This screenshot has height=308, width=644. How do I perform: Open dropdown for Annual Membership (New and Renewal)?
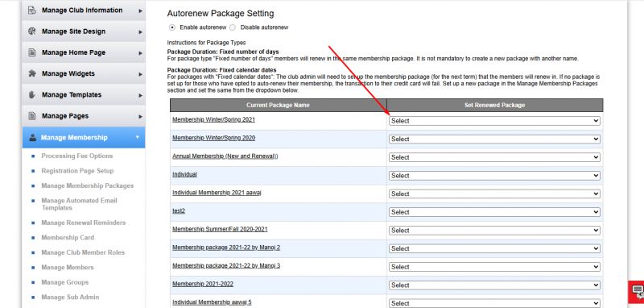click(494, 157)
